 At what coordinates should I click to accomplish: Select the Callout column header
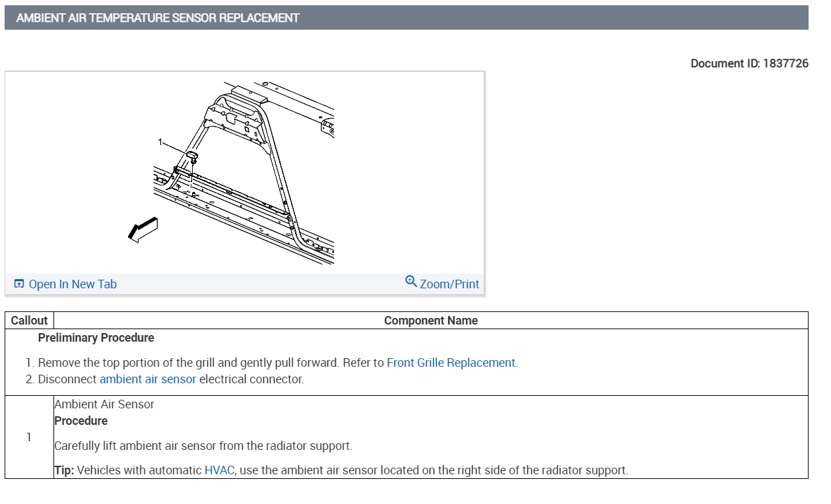(x=30, y=321)
